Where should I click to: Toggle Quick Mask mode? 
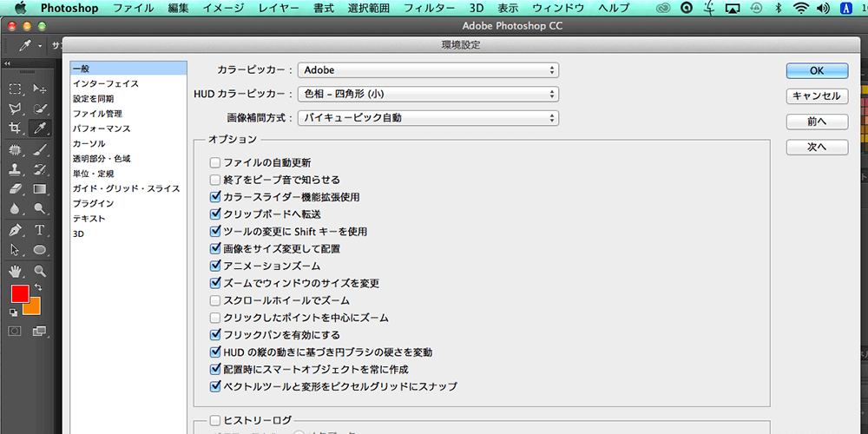[x=15, y=331]
